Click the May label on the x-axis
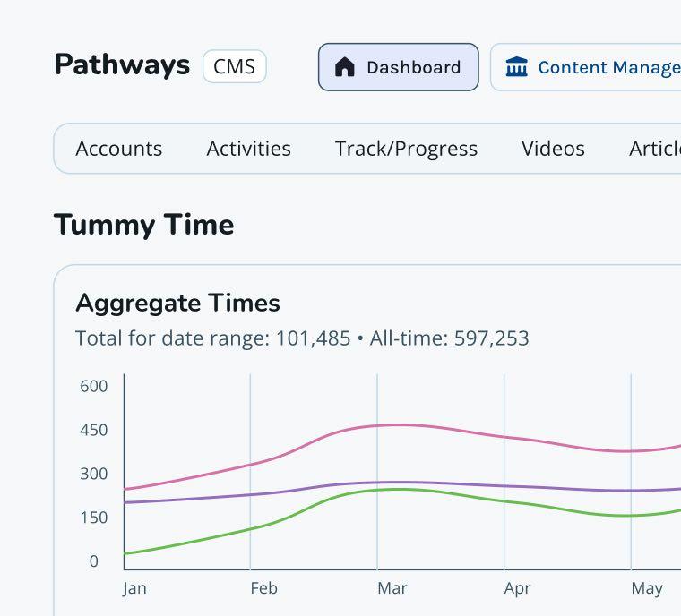 646,588
